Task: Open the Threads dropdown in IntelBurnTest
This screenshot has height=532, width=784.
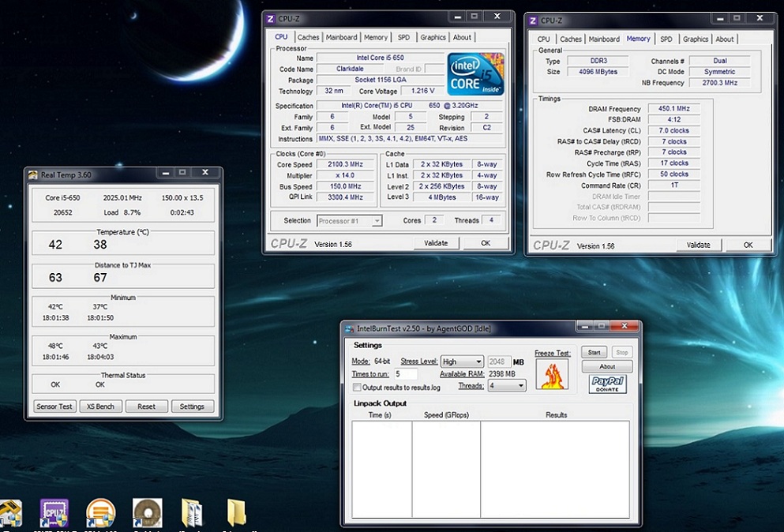Action: [507, 385]
